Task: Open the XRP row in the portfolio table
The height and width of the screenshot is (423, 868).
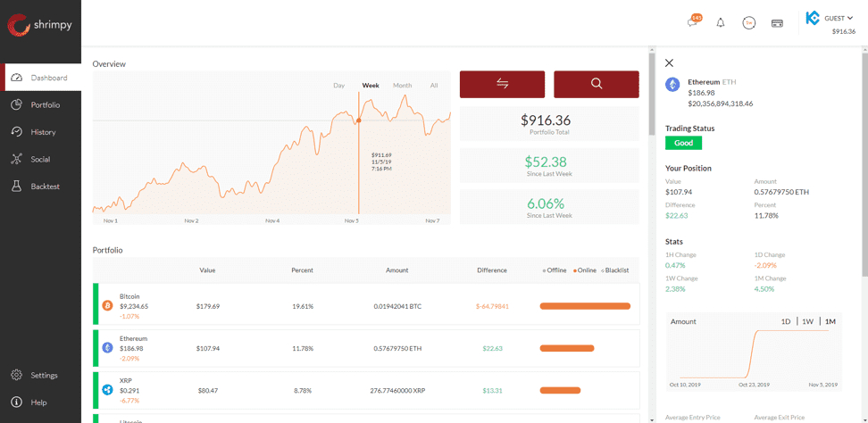Action: 366,390
